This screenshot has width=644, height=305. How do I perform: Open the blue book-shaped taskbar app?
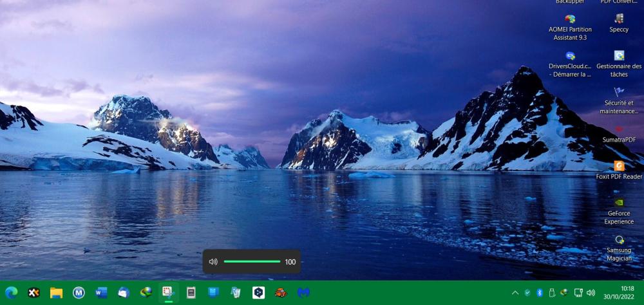pos(214,292)
